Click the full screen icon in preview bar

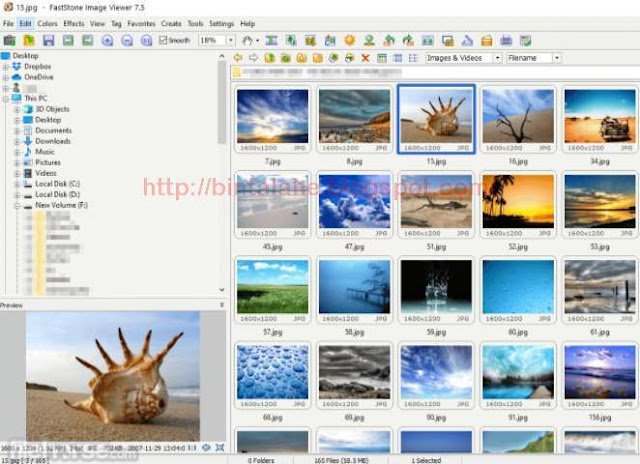pos(220,448)
